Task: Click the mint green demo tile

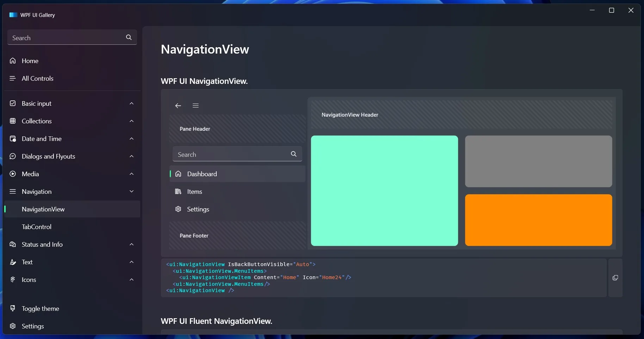Action: click(384, 191)
